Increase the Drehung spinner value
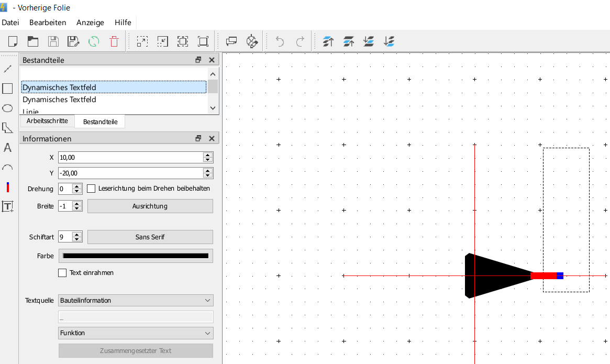 [77, 186]
